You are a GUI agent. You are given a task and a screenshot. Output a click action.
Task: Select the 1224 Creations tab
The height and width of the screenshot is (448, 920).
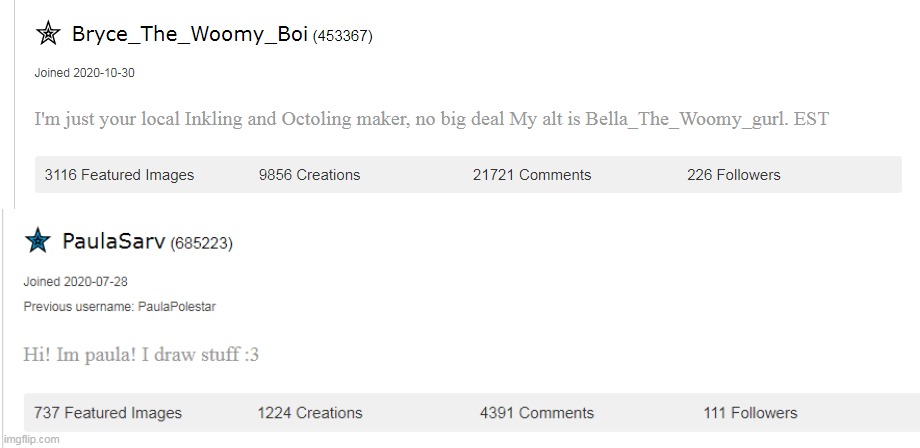click(x=310, y=413)
